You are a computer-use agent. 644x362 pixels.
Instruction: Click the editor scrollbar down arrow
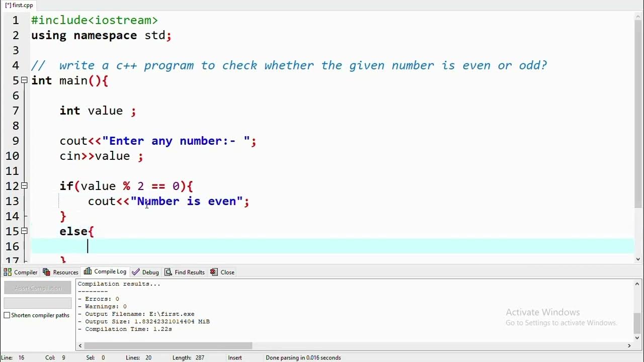click(638, 259)
